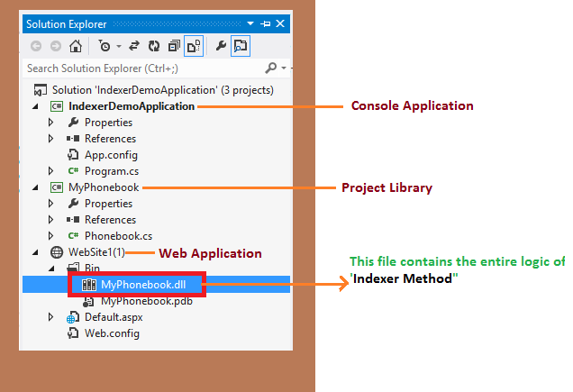Click Sync with Active Document icon

(134, 46)
